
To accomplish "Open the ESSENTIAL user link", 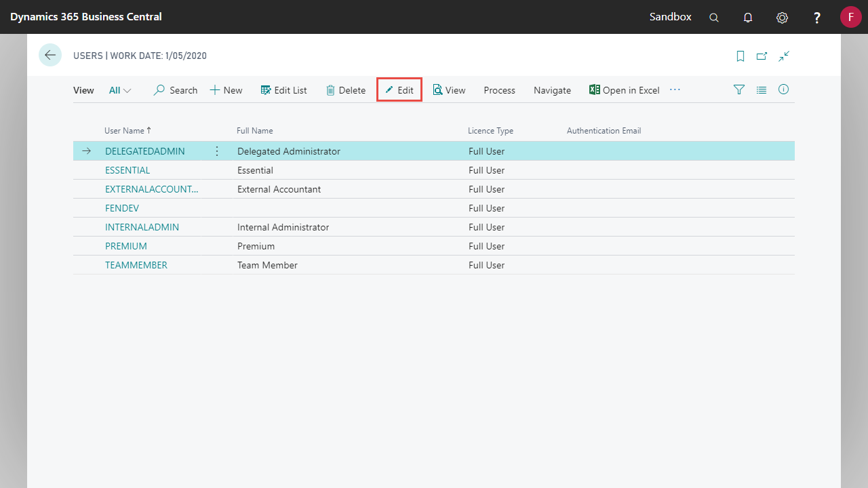I will [127, 170].
